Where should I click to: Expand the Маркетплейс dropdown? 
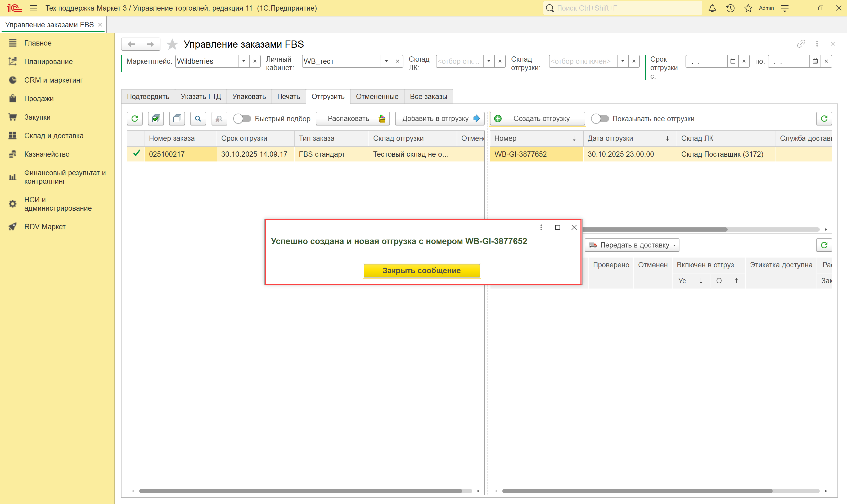tap(244, 61)
